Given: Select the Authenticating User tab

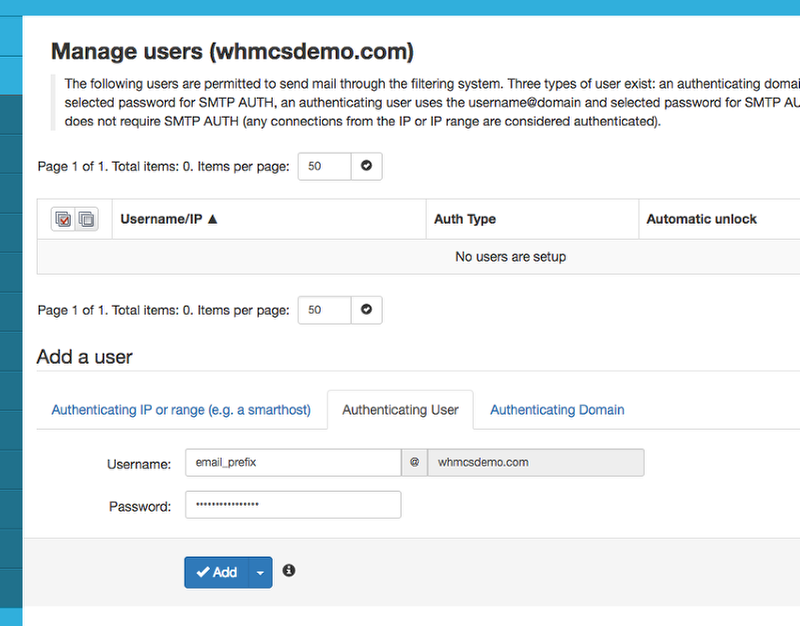Looking at the screenshot, I should point(400,410).
